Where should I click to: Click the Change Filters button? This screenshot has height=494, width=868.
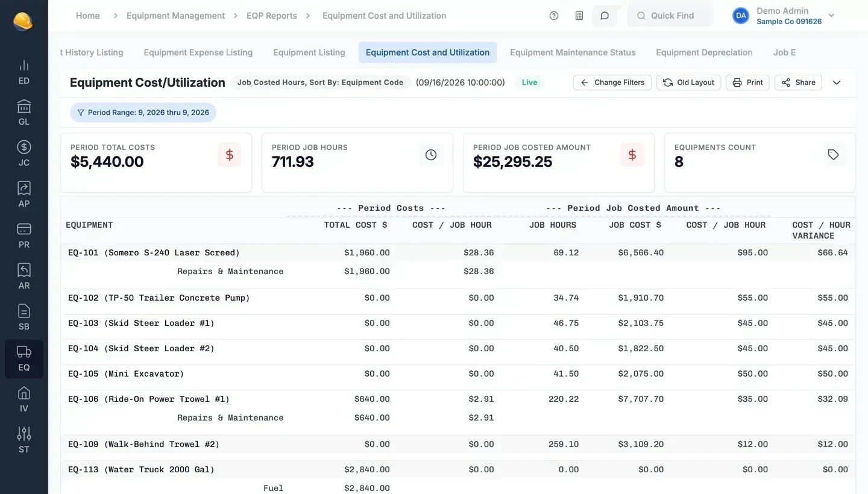(x=612, y=83)
